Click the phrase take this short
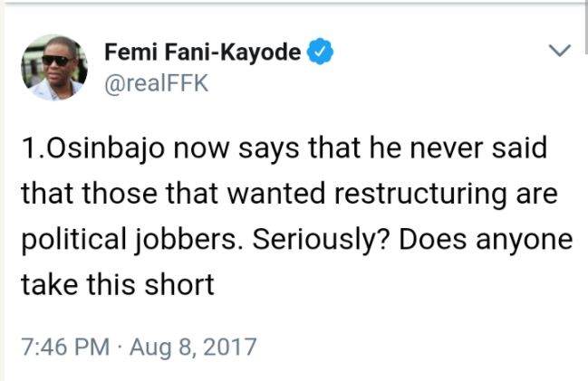Viewport: 588px width, 381px height. (117, 283)
